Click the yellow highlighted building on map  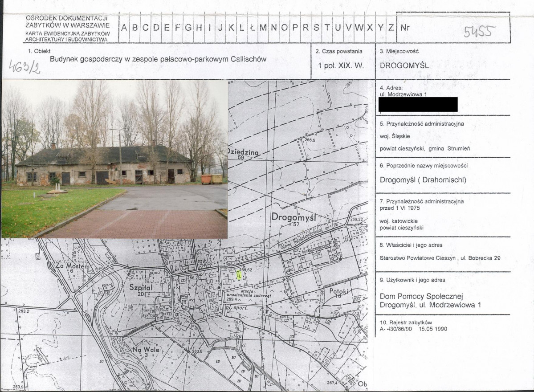tap(239, 275)
